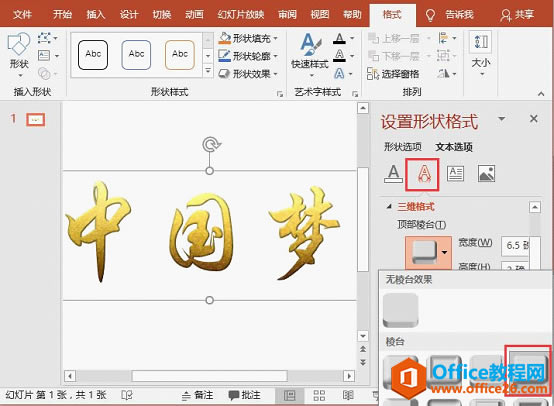Open the 文件 menu tab
Image resolution: width=554 pixels, height=406 pixels.
(22, 14)
